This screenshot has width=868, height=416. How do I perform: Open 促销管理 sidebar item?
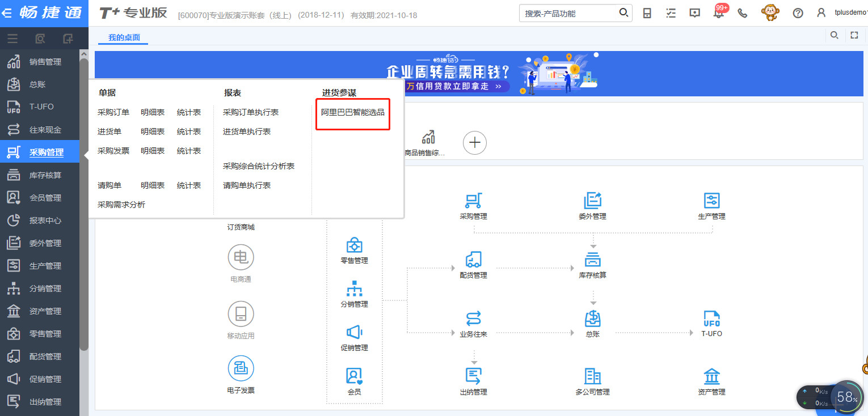(x=40, y=379)
